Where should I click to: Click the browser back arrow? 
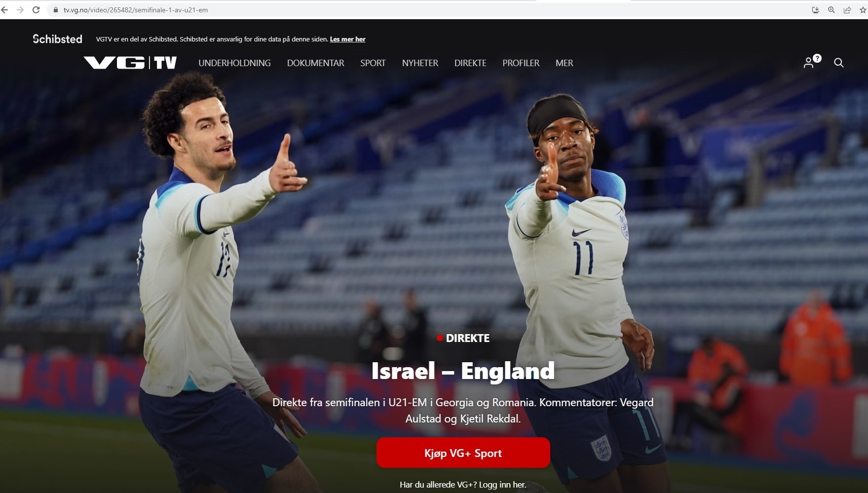click(x=4, y=10)
